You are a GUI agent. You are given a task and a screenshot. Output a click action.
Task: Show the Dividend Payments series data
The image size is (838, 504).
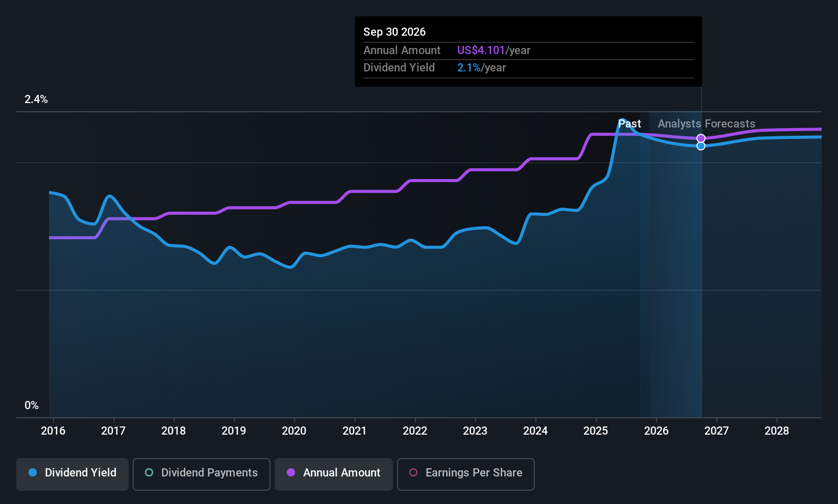coord(201,473)
